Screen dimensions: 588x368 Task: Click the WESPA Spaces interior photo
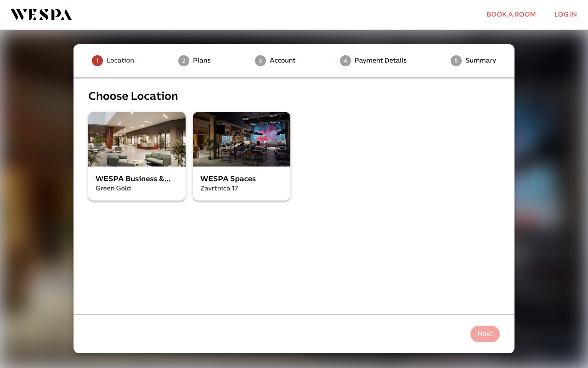pyautogui.click(x=241, y=139)
